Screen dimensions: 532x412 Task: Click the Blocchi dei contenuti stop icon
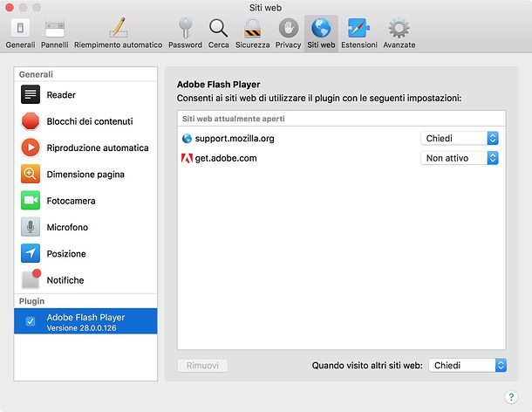click(x=31, y=121)
